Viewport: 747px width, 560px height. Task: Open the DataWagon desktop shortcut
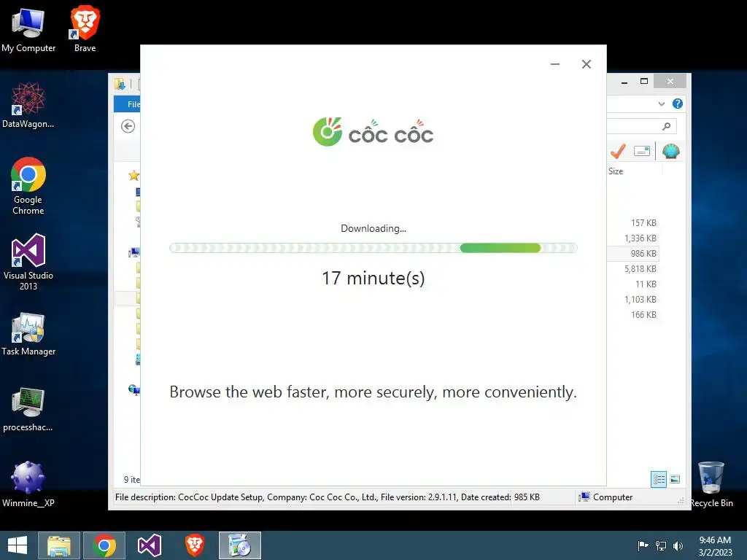tap(28, 105)
